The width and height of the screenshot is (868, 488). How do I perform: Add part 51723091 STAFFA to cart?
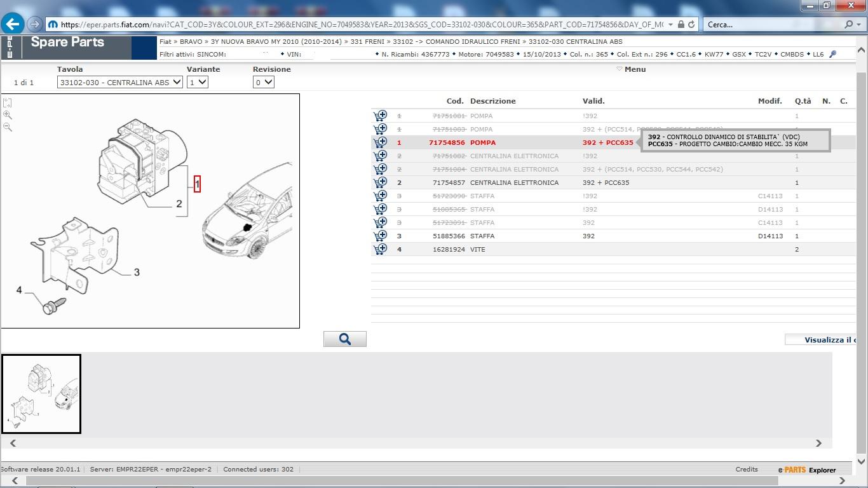[x=380, y=222]
